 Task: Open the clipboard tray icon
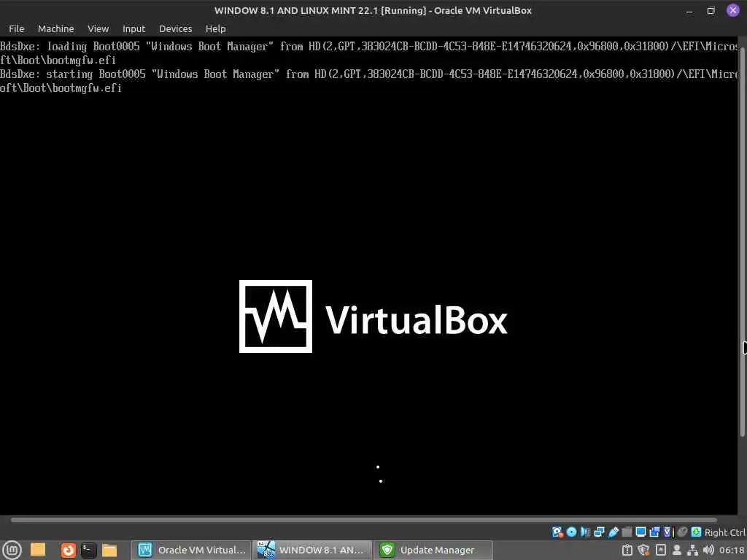pyautogui.click(x=627, y=550)
